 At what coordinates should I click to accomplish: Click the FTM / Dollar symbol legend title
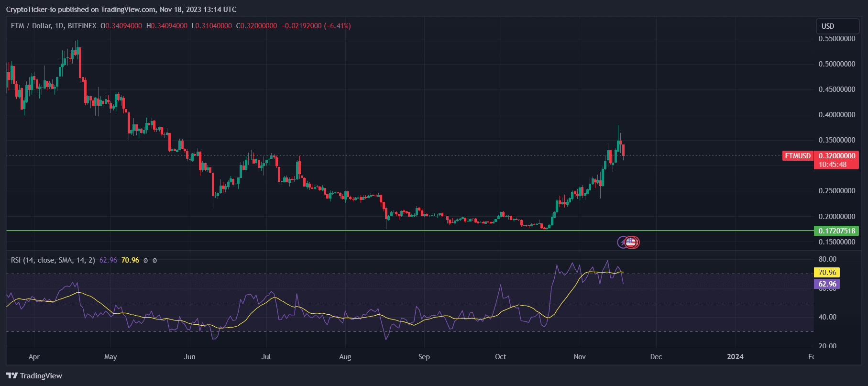[53, 26]
